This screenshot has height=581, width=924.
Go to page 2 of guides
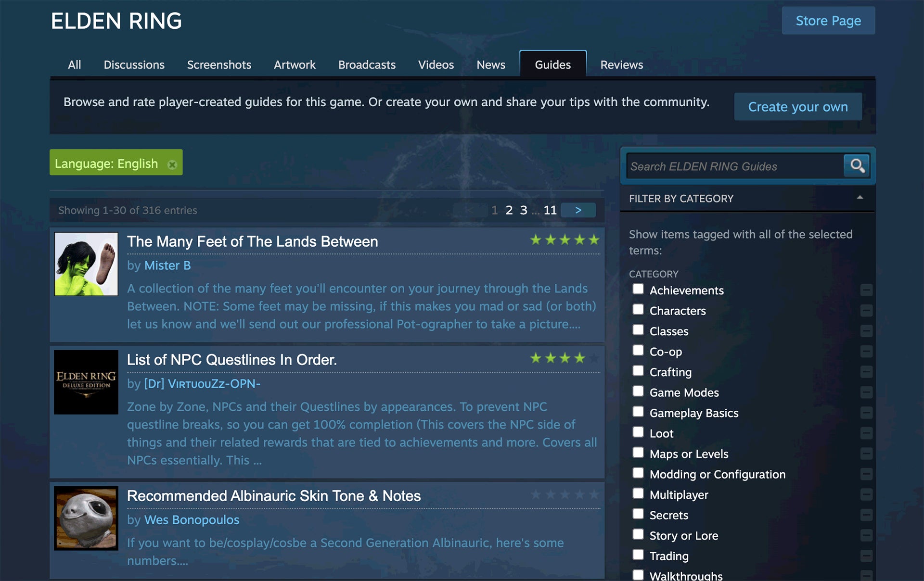click(x=509, y=210)
